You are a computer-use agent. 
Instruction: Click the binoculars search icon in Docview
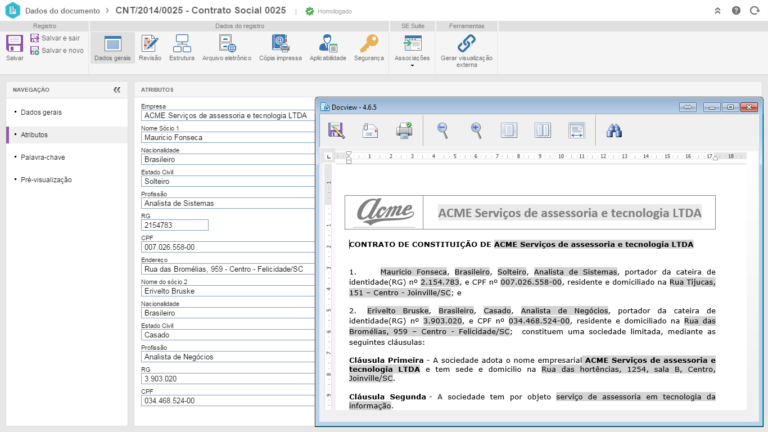pyautogui.click(x=614, y=130)
